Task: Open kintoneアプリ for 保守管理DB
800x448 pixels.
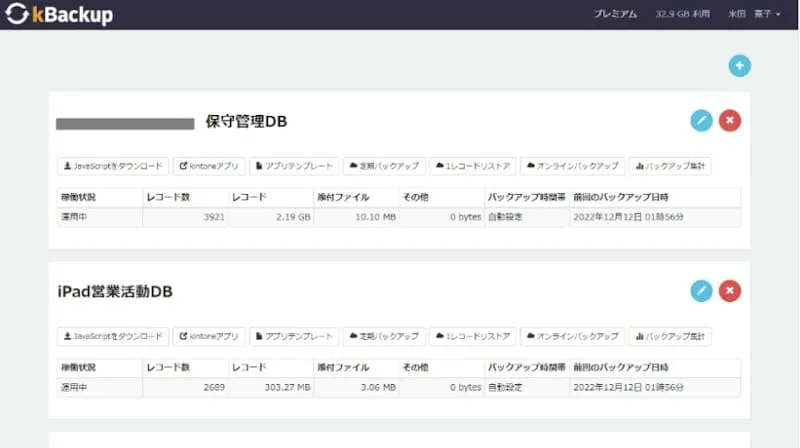Action: [208, 166]
